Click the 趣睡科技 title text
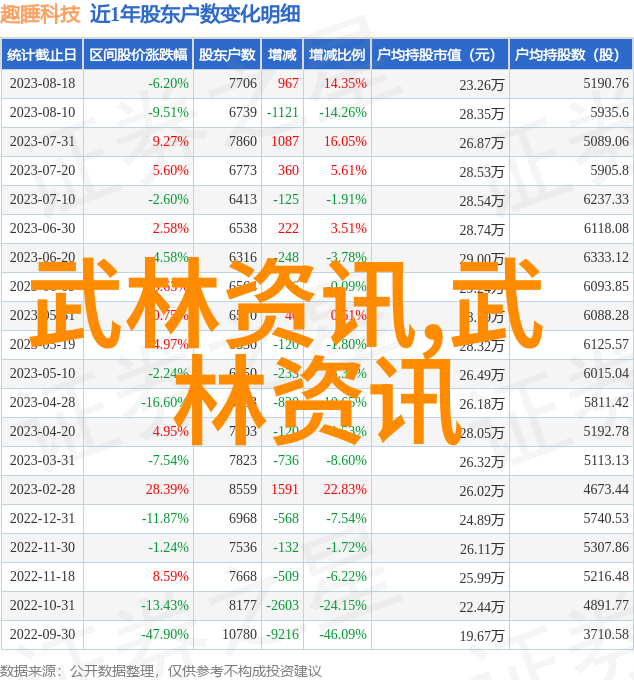This screenshot has width=634, height=680. [40, 14]
